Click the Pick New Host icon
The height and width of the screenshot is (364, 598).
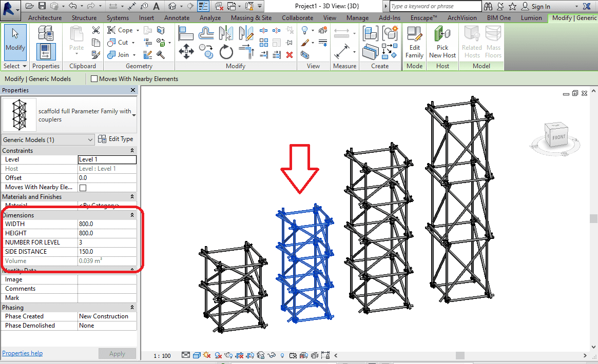pyautogui.click(x=442, y=43)
